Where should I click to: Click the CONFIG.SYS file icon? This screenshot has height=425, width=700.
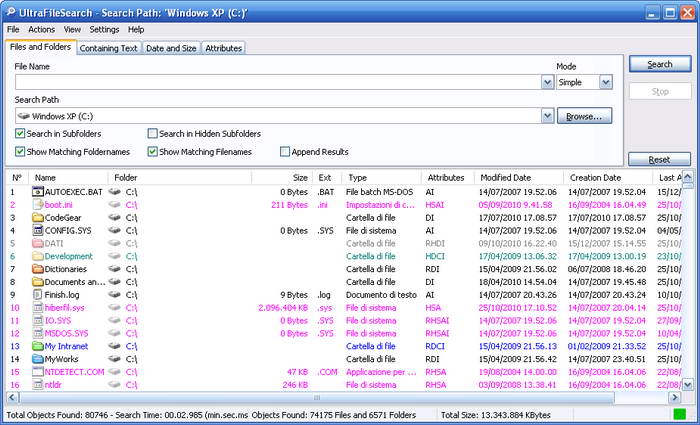pos(38,231)
